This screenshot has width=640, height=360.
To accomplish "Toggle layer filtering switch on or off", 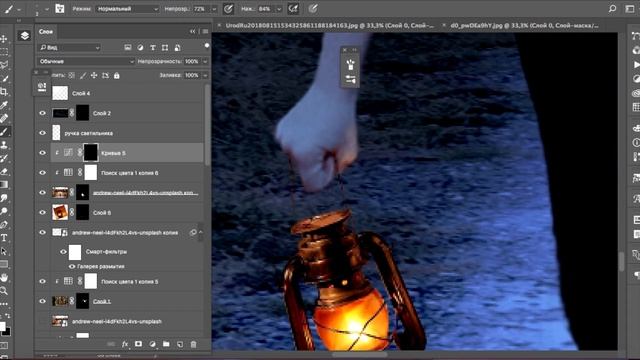I will pos(207,46).
